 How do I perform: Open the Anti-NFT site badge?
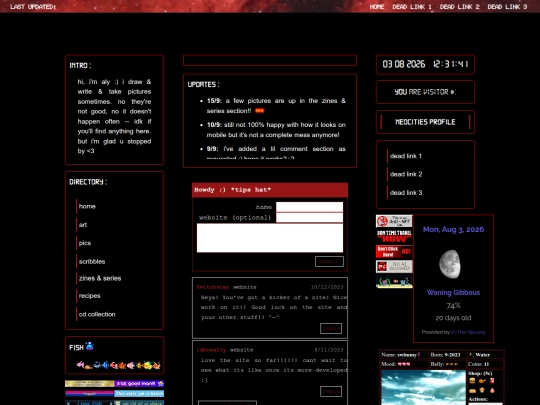pos(394,221)
